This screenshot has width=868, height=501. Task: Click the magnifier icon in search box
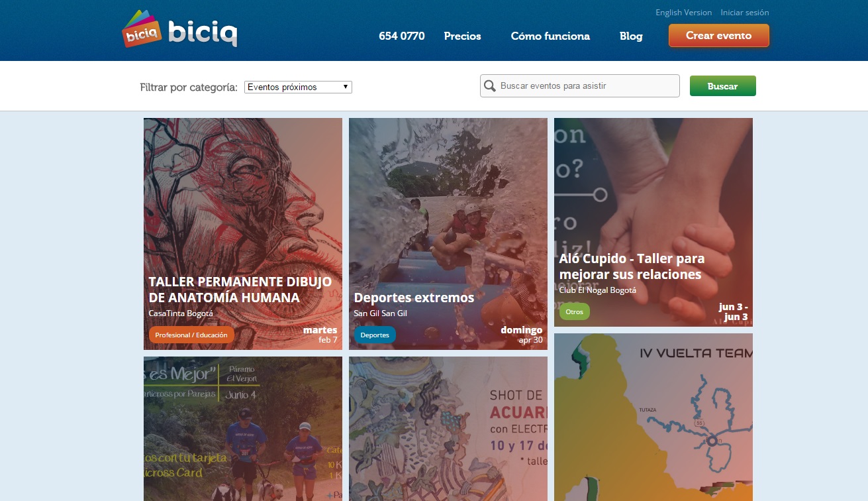[x=490, y=86]
